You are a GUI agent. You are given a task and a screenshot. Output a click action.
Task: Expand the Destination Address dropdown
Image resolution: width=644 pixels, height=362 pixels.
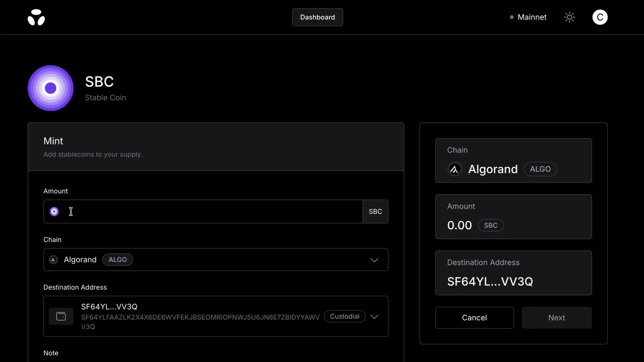tap(374, 316)
